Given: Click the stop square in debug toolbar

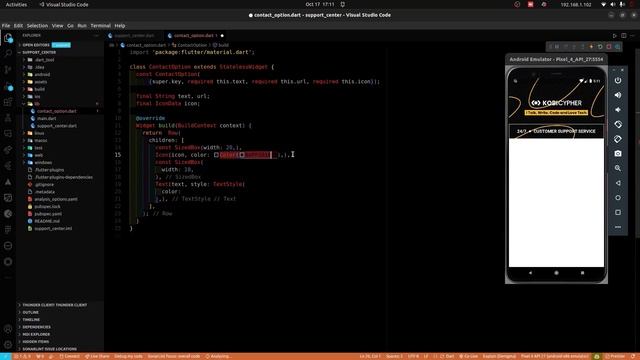Looking at the screenshot, I should coord(609,47).
